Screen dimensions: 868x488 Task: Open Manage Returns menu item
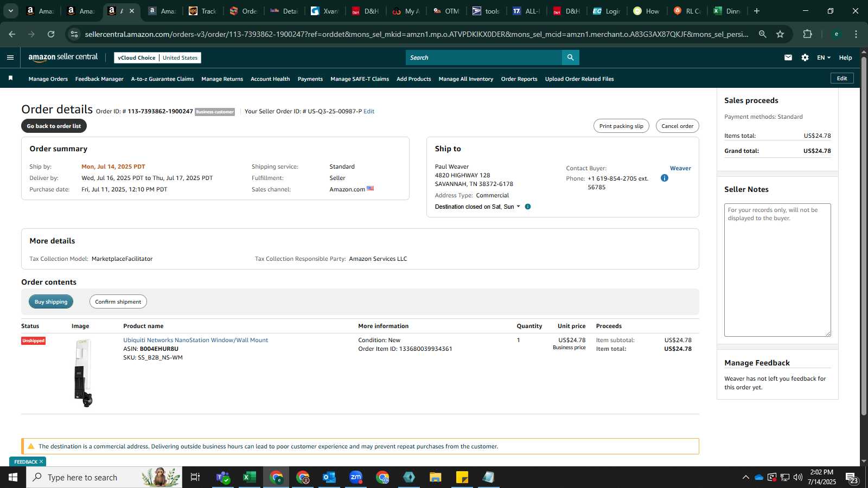222,79
